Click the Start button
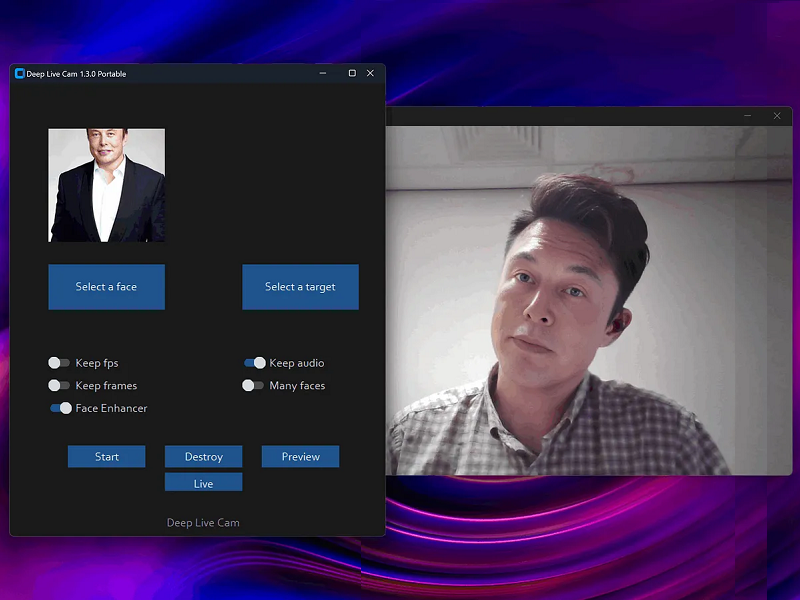 coord(107,457)
